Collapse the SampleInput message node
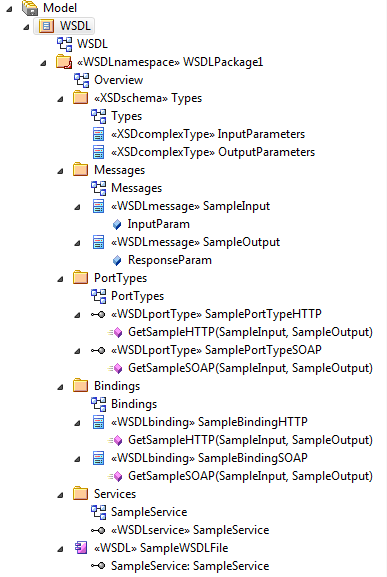The image size is (387, 577). pyautogui.click(x=77, y=208)
